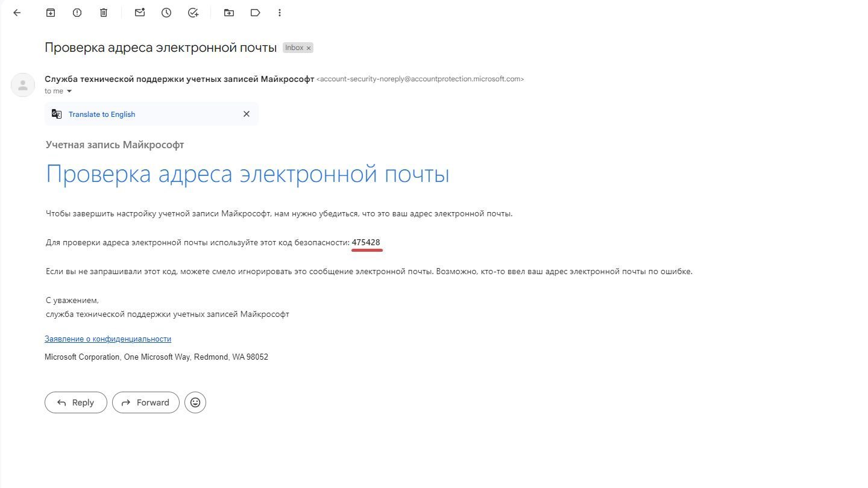Click the sender email address account-security-noreply
Viewport: 868px width, 488px height.
[x=420, y=79]
